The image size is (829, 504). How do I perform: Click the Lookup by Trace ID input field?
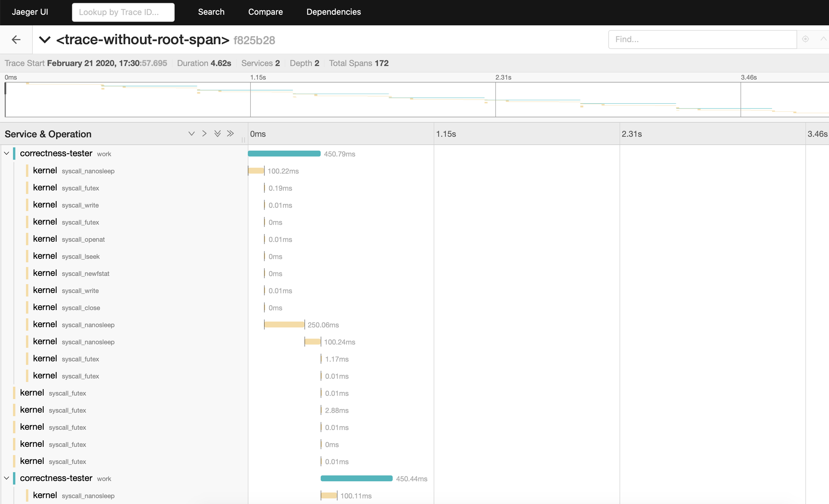(123, 12)
